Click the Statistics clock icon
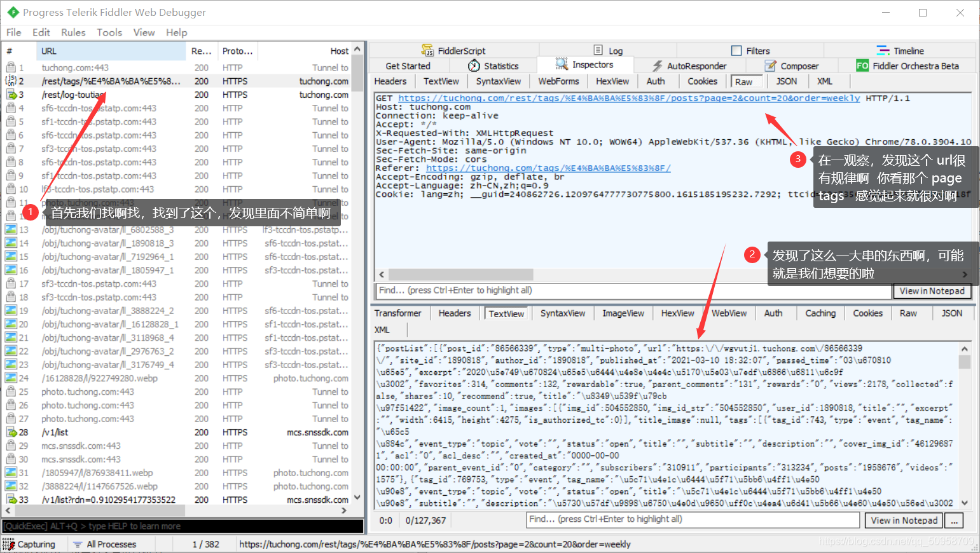 474,66
